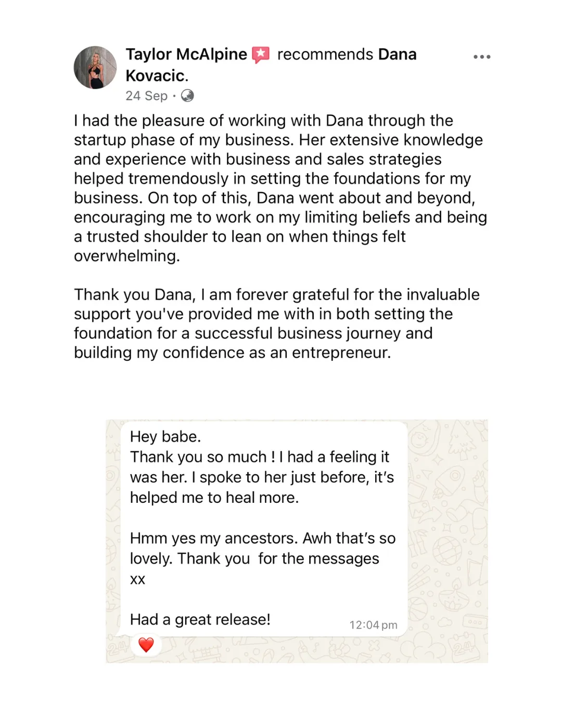Image resolution: width=562 pixels, height=728 pixels.
Task: Click chat wallpaper right of the message bubble
Action: pos(448,541)
